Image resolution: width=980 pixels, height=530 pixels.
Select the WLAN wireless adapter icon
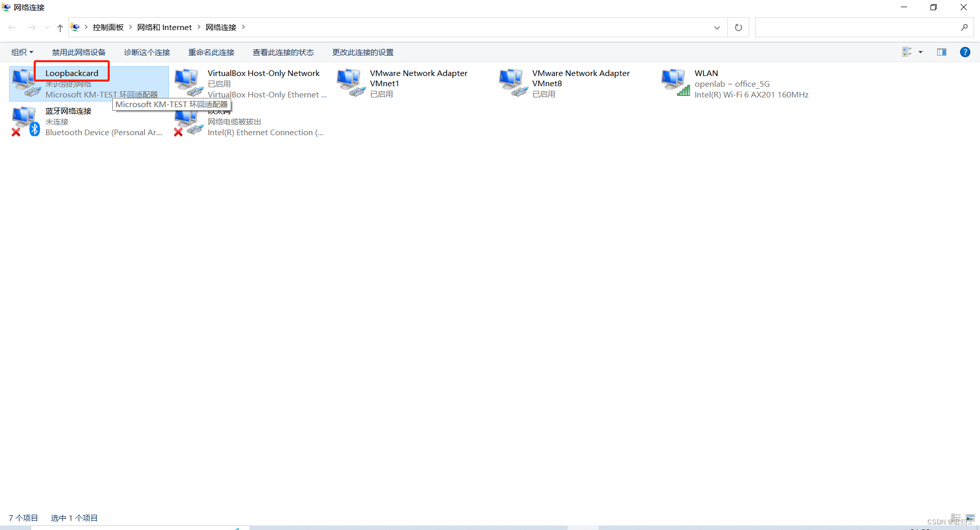(x=675, y=83)
